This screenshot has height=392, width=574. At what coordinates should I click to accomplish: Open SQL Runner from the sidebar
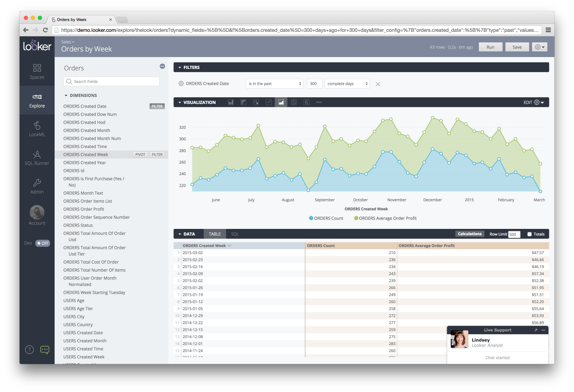[37, 158]
